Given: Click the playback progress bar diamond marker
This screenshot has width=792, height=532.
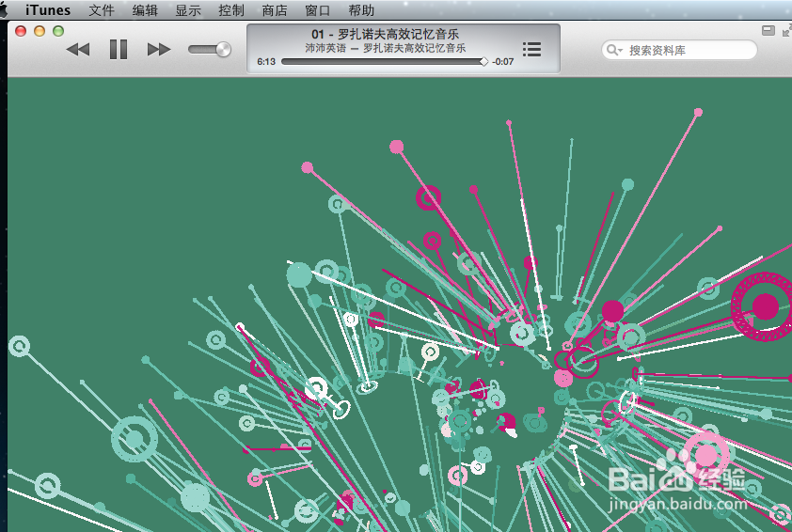Looking at the screenshot, I should (483, 62).
